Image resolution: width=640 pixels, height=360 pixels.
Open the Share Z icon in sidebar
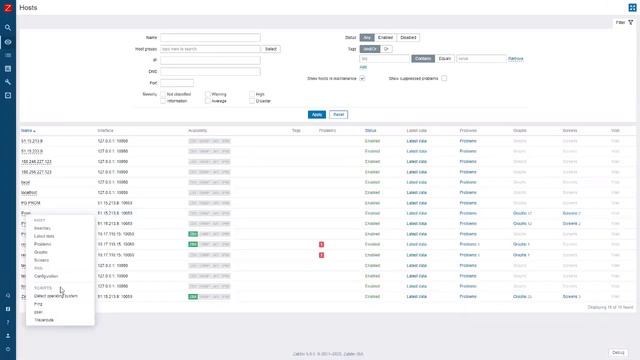8,309
